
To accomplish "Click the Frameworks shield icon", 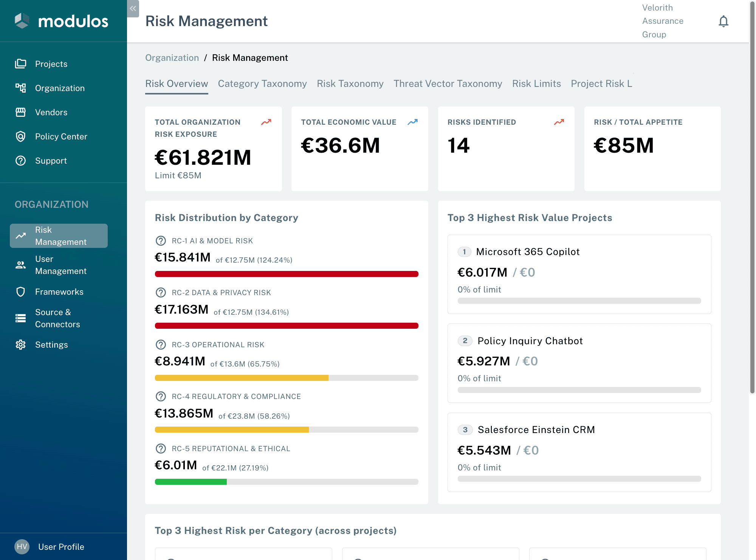I will [21, 292].
